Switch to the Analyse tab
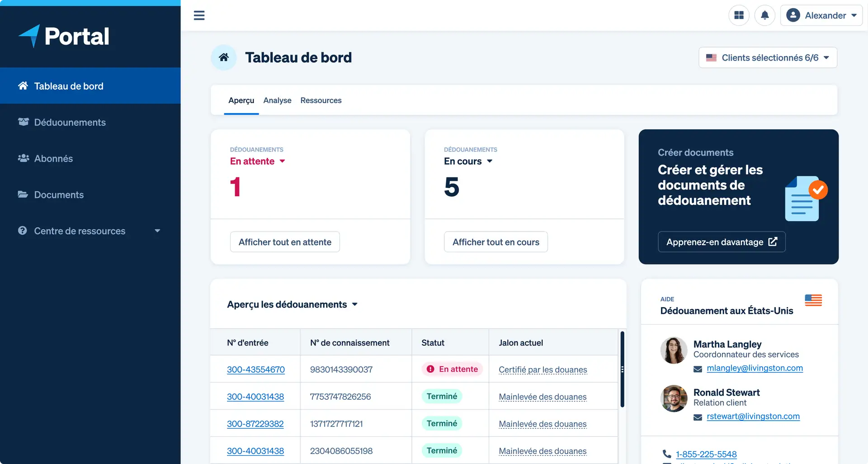 pyautogui.click(x=277, y=100)
